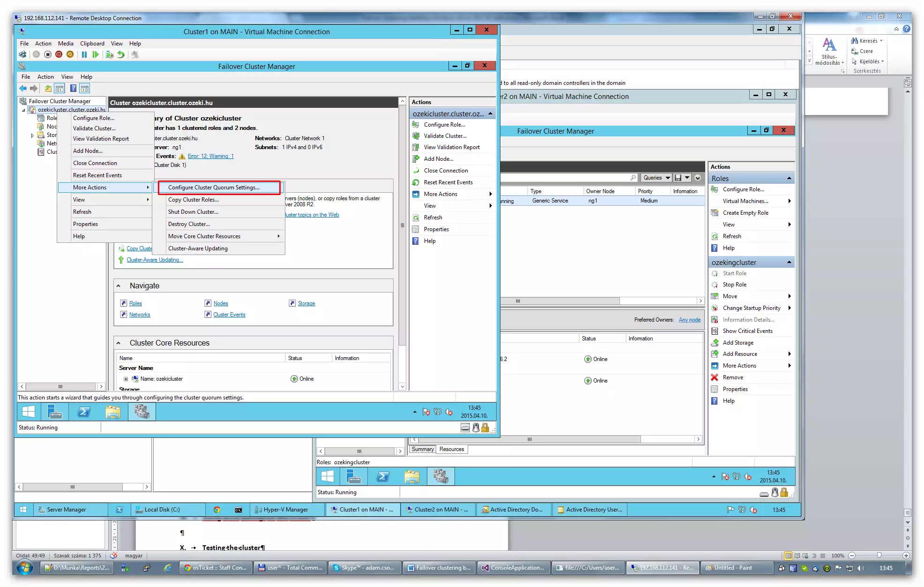Open File Explorer icon in Cluster2 taskbar
The width and height of the screenshot is (924, 587).
pos(412,476)
